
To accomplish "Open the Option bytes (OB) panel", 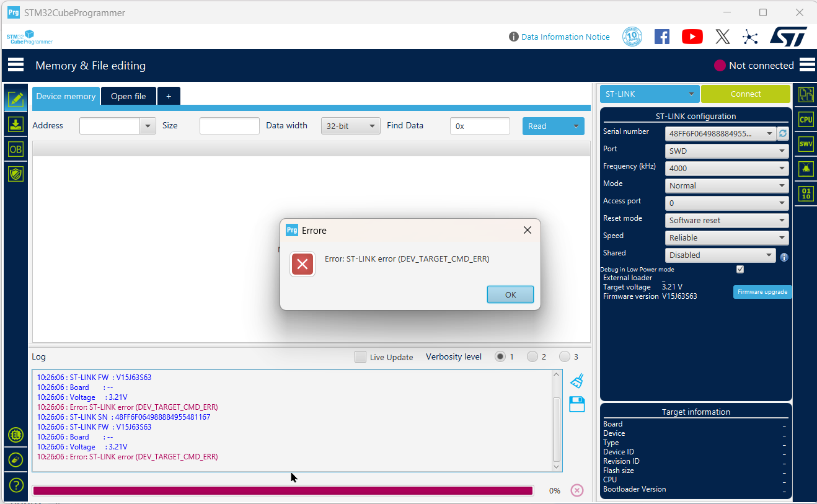I will click(x=15, y=149).
